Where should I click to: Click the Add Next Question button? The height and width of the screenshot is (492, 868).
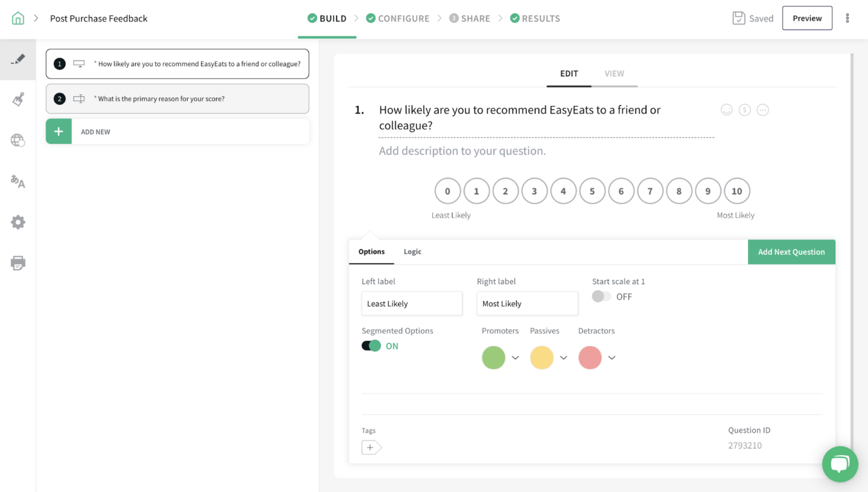tap(791, 251)
